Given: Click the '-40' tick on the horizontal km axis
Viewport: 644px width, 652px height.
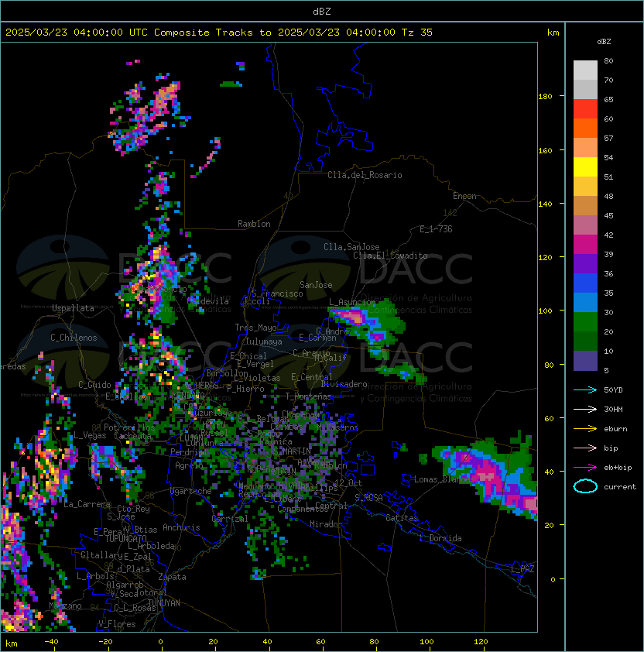Looking at the screenshot, I should (52, 642).
